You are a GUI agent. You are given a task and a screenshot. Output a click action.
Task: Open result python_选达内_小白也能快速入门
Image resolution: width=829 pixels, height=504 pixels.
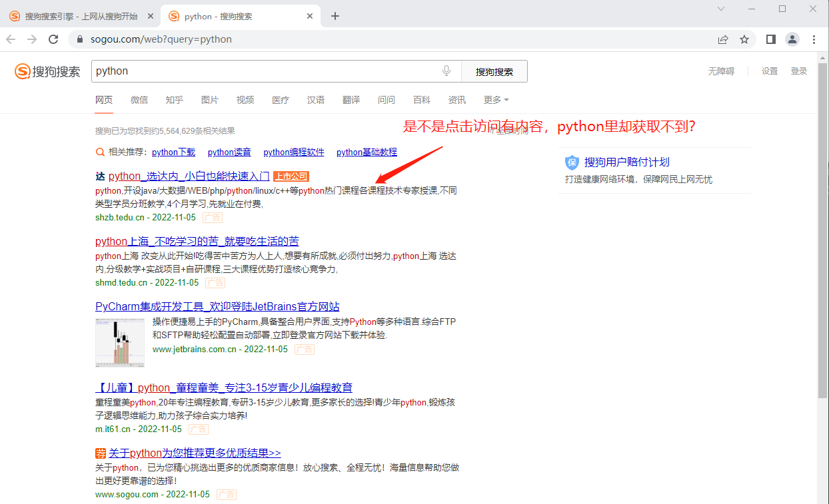pos(189,176)
